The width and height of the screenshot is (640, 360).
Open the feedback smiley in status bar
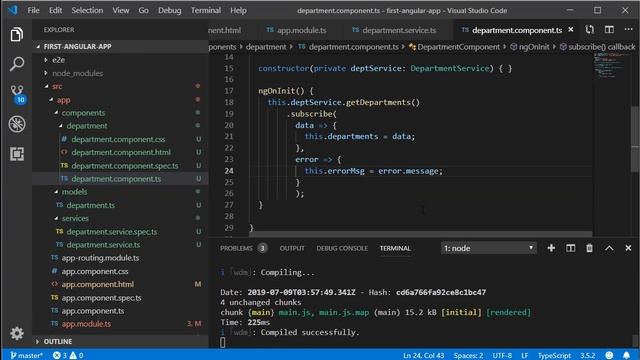point(609,355)
